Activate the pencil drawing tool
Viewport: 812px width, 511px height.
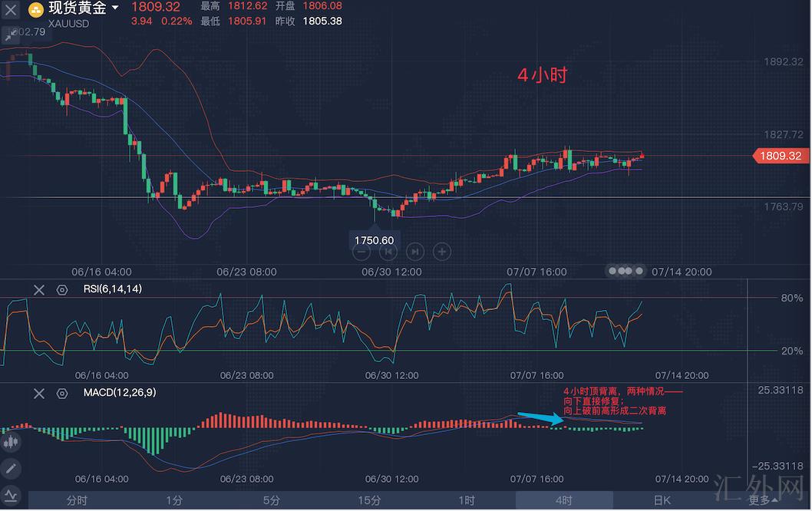pyautogui.click(x=11, y=467)
